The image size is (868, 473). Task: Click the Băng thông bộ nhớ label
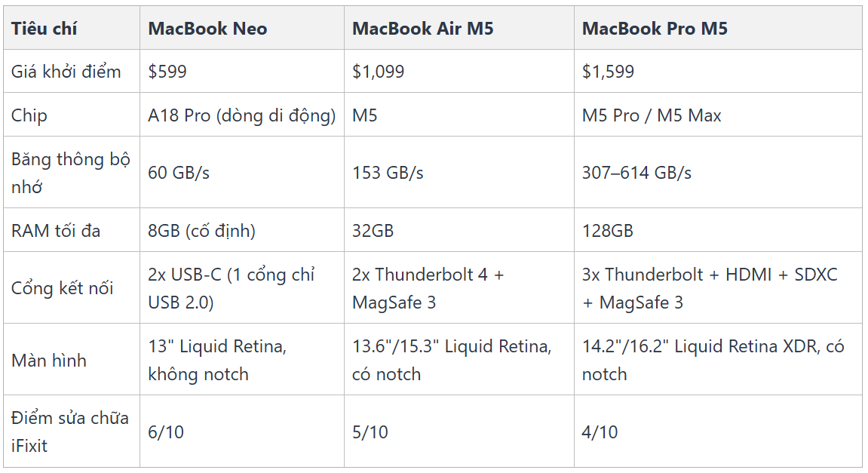[x=71, y=173]
